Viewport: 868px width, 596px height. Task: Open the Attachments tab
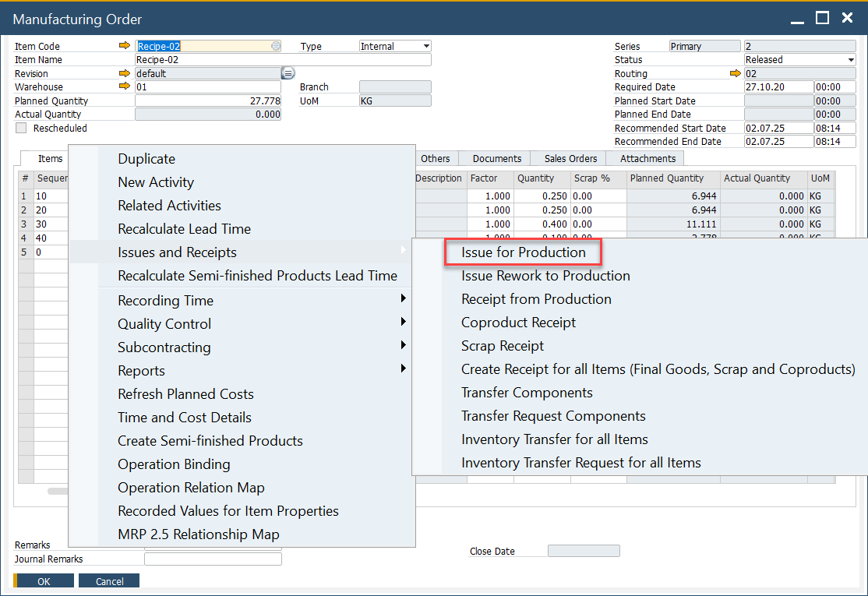click(647, 158)
